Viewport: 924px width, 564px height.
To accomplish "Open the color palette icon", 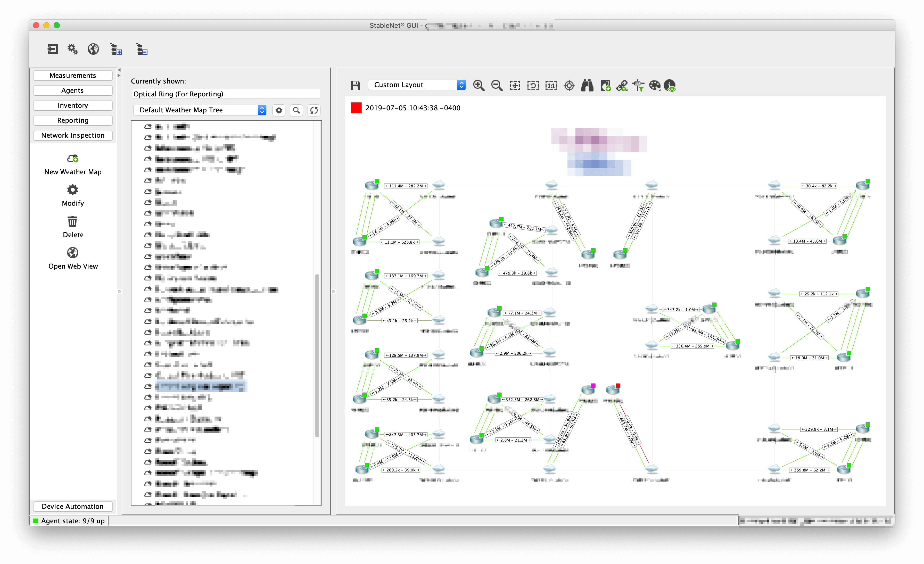I will coord(655,86).
